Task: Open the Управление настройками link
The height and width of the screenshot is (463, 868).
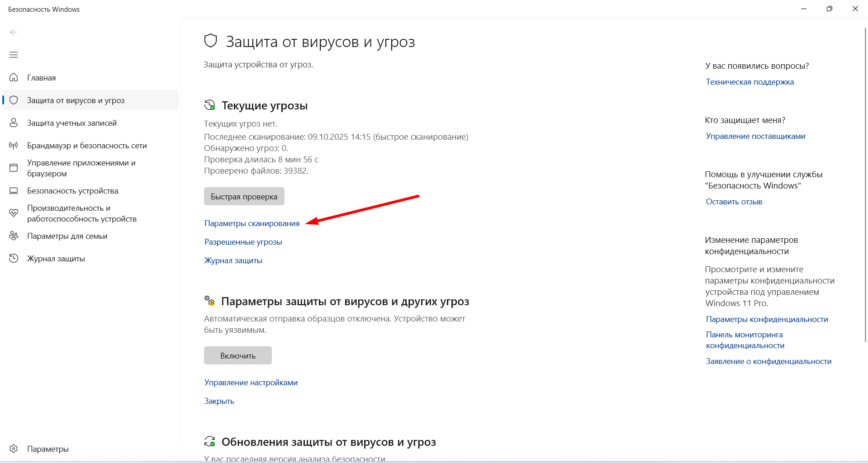Action: pyautogui.click(x=251, y=383)
